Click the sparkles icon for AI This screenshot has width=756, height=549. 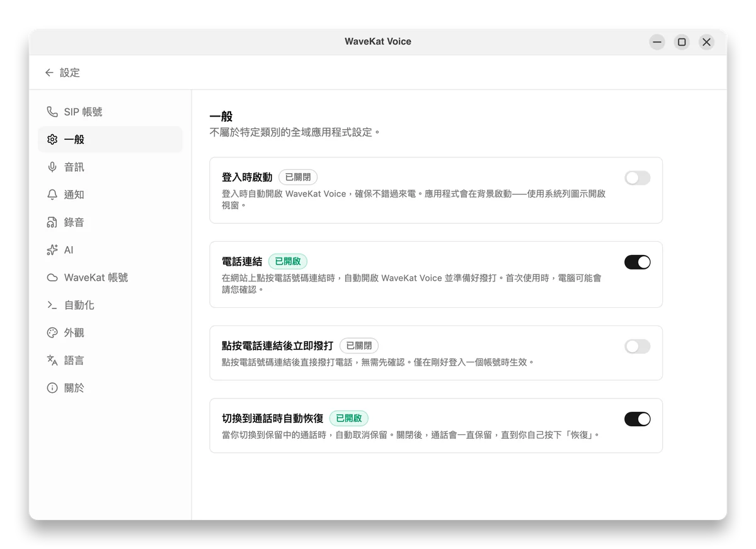52,250
